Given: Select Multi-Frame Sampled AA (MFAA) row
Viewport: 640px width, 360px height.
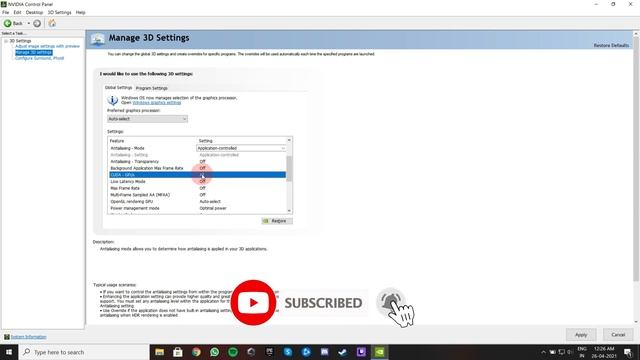Looking at the screenshot, I should [198, 195].
